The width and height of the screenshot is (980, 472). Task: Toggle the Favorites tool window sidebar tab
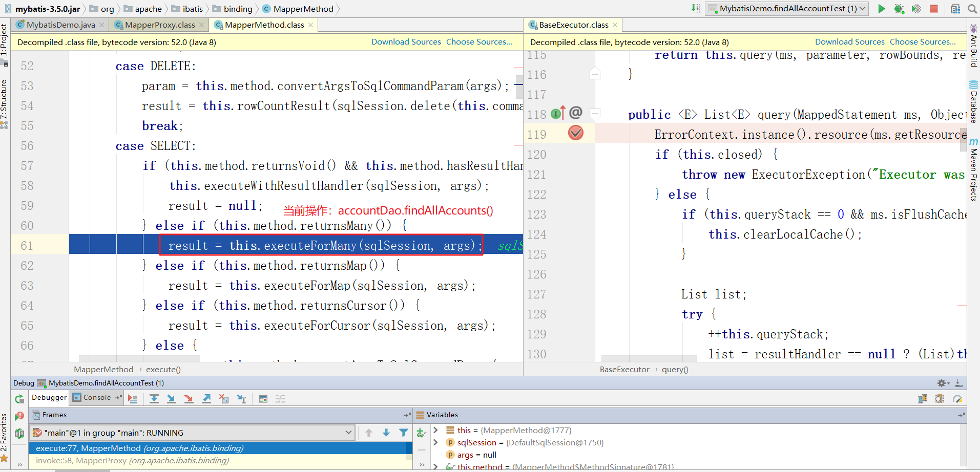click(x=5, y=438)
